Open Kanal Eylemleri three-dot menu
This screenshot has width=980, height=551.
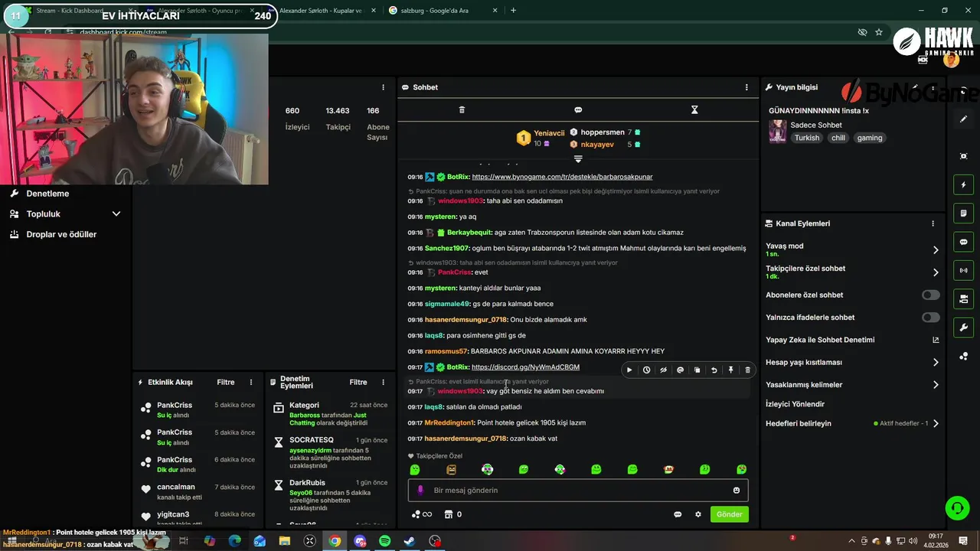[x=933, y=223]
